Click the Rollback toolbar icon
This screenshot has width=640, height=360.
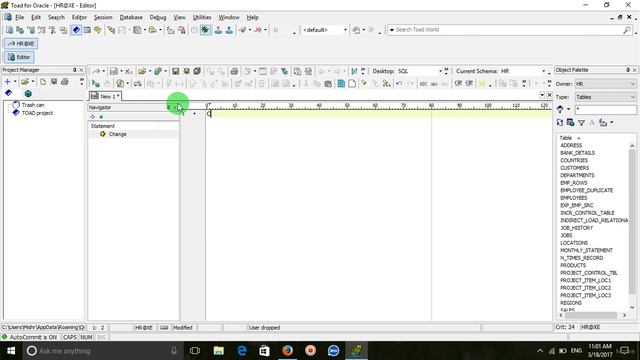pos(229,30)
